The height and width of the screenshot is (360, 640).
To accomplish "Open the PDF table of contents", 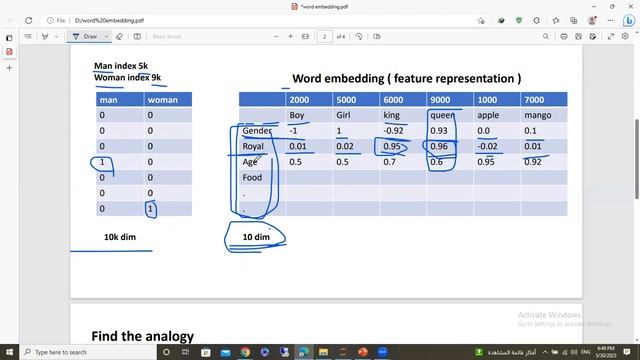I will tap(28, 36).
